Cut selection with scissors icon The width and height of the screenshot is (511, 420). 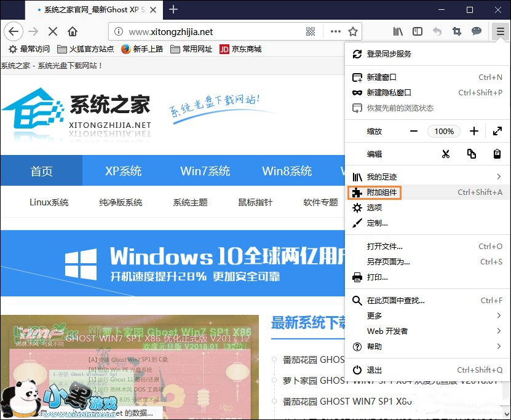point(445,154)
